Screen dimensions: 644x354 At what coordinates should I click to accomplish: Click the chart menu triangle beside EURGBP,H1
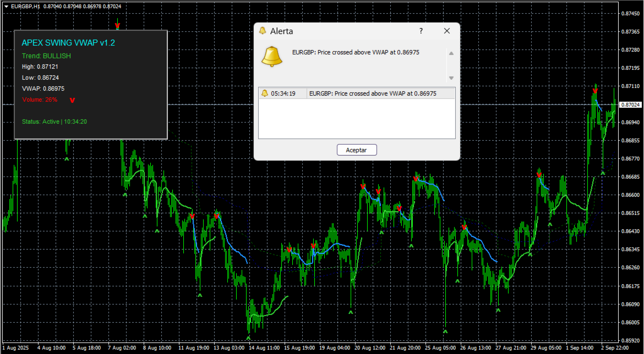(x=6, y=7)
